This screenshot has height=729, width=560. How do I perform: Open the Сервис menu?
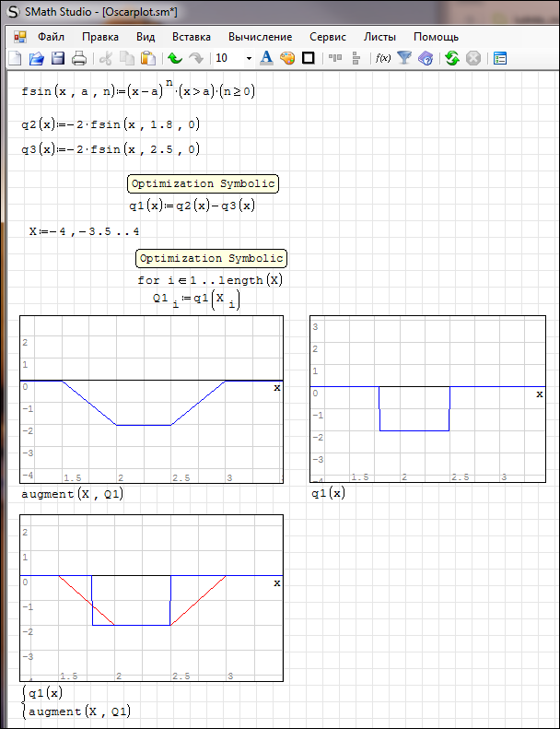pos(328,37)
